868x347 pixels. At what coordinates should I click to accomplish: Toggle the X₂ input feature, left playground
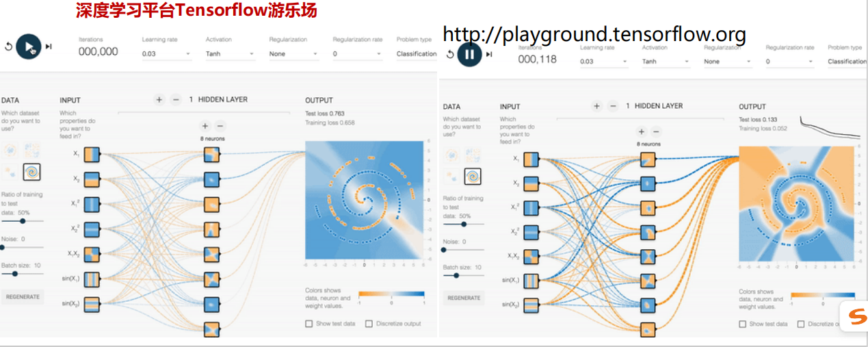[x=92, y=179]
